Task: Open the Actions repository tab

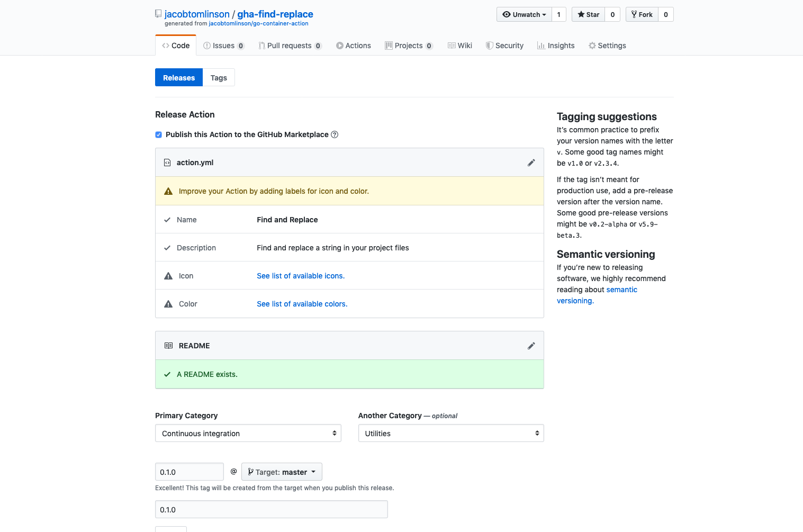Action: point(353,46)
